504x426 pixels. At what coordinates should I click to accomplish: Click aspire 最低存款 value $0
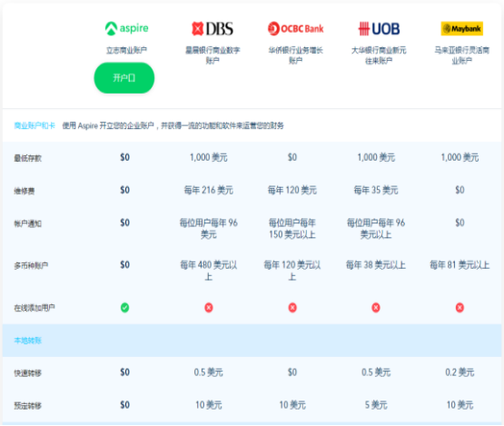click(x=124, y=157)
